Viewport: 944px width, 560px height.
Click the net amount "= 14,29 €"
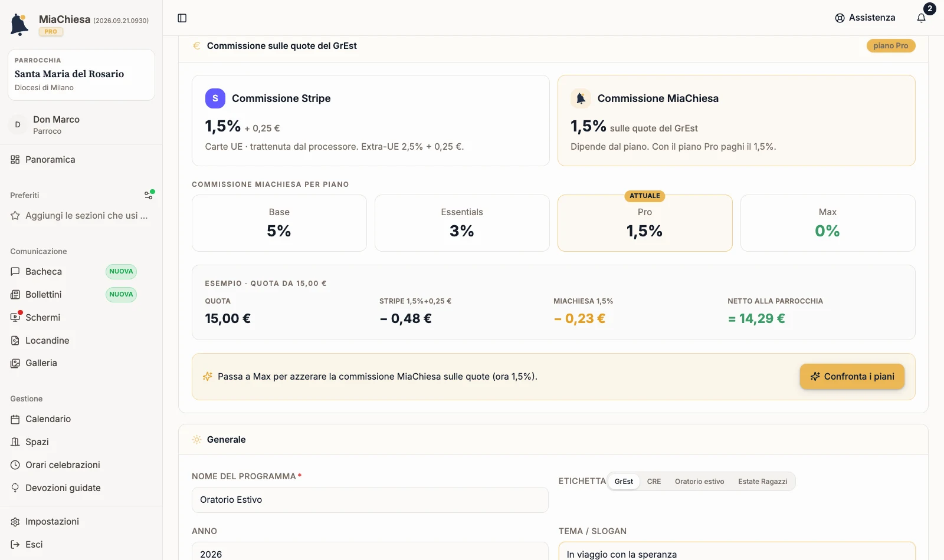(x=756, y=319)
